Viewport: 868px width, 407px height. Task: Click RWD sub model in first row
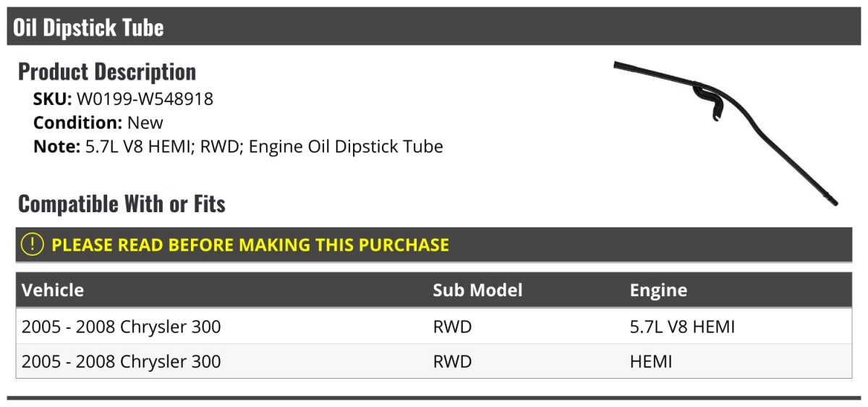click(452, 327)
